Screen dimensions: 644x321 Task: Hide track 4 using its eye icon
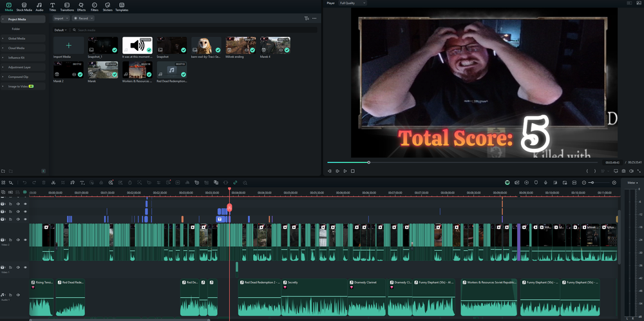coord(25,211)
